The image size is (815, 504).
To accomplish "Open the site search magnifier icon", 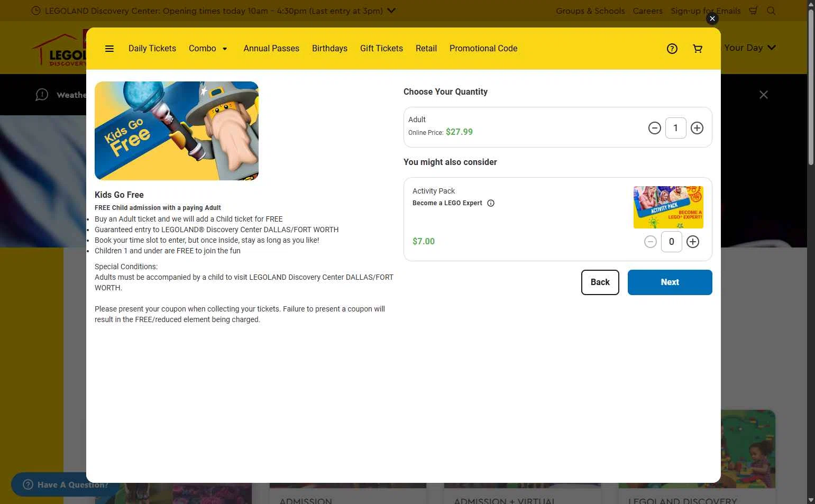I will tap(771, 11).
